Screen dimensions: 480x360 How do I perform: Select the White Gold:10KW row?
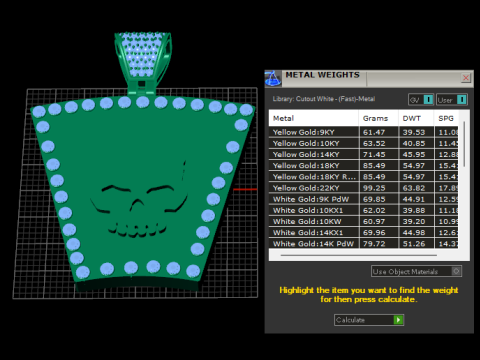click(363, 221)
